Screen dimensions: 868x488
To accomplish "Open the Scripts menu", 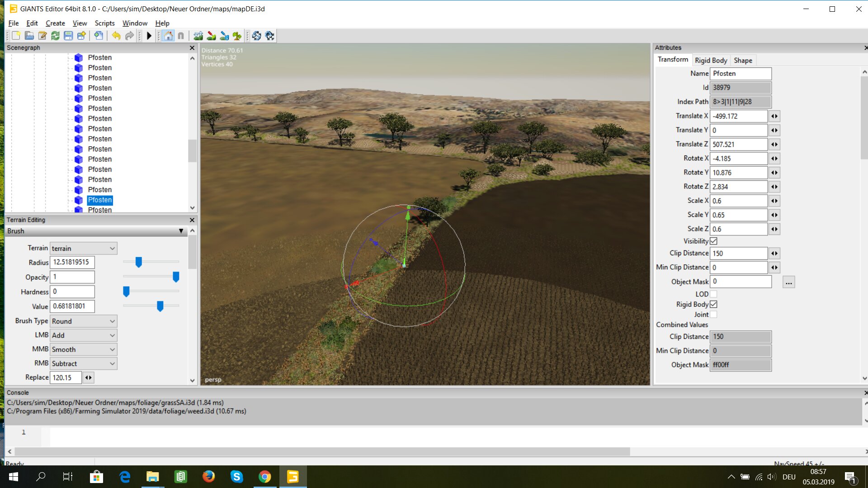I will tap(104, 23).
